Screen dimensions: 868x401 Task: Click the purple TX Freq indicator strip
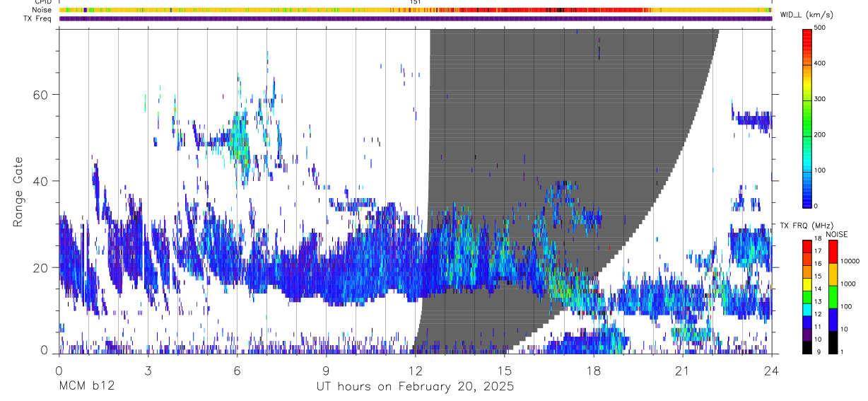(x=415, y=18)
